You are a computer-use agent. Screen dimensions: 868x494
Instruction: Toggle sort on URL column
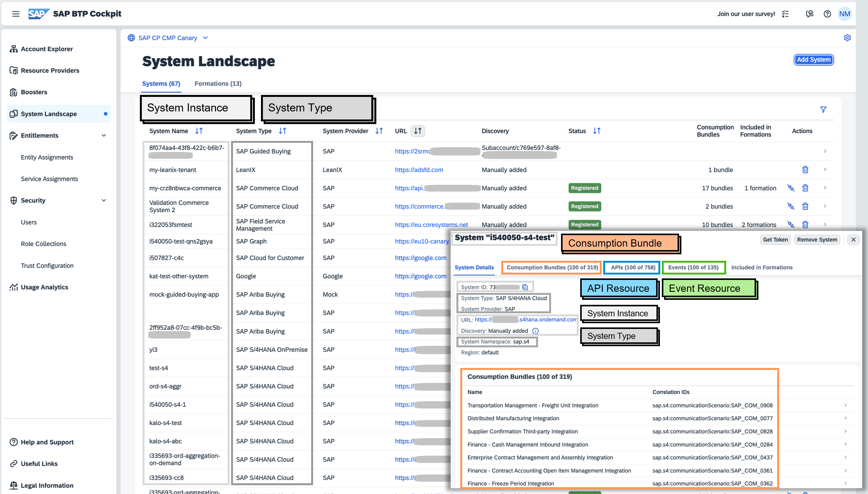tap(418, 131)
